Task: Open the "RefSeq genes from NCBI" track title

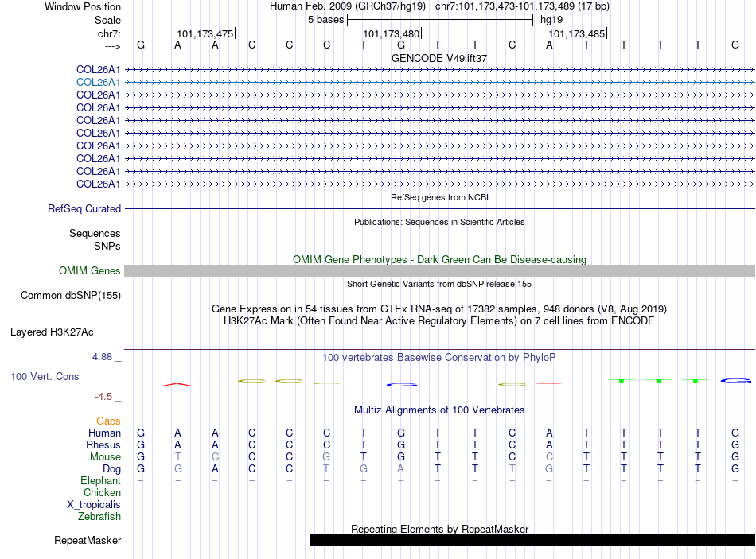Action: click(x=439, y=197)
